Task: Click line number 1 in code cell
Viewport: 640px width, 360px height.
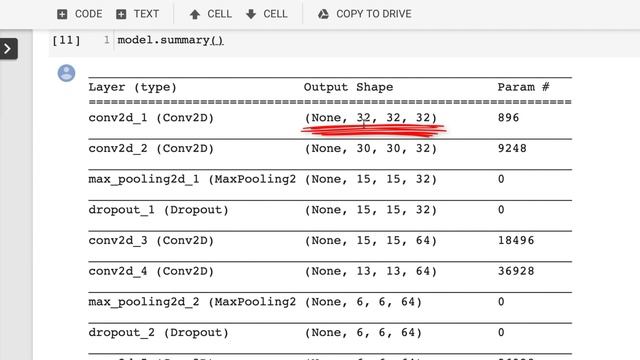Action: tap(107, 40)
